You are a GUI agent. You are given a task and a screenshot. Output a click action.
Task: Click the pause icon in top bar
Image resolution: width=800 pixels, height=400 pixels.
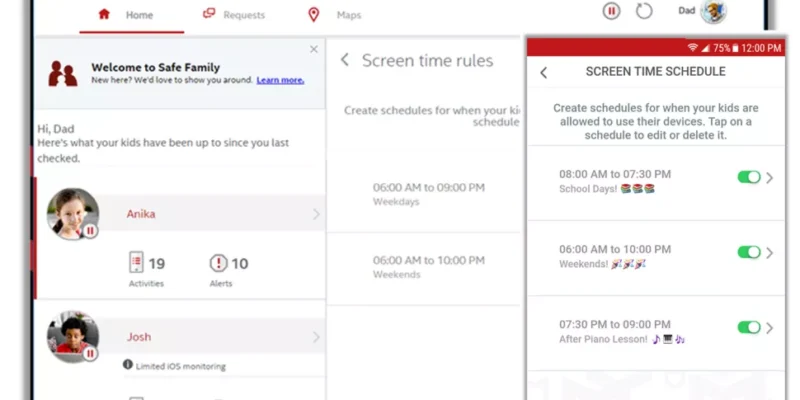[612, 12]
